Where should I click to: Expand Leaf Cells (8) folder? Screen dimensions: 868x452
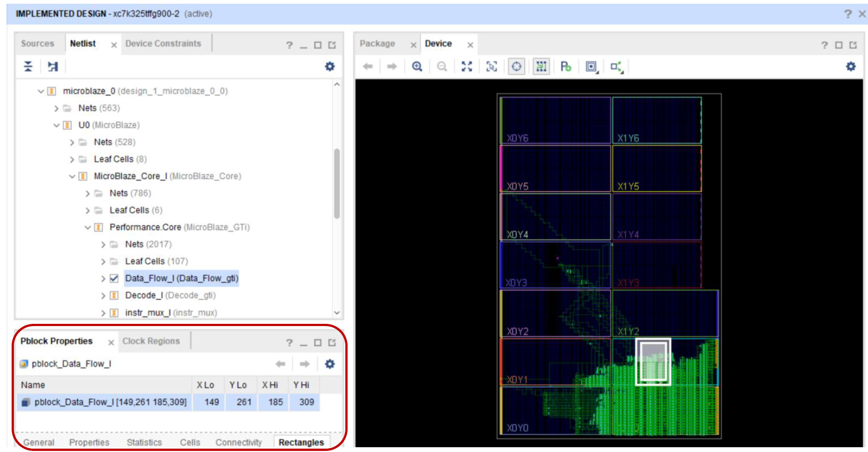(x=72, y=160)
